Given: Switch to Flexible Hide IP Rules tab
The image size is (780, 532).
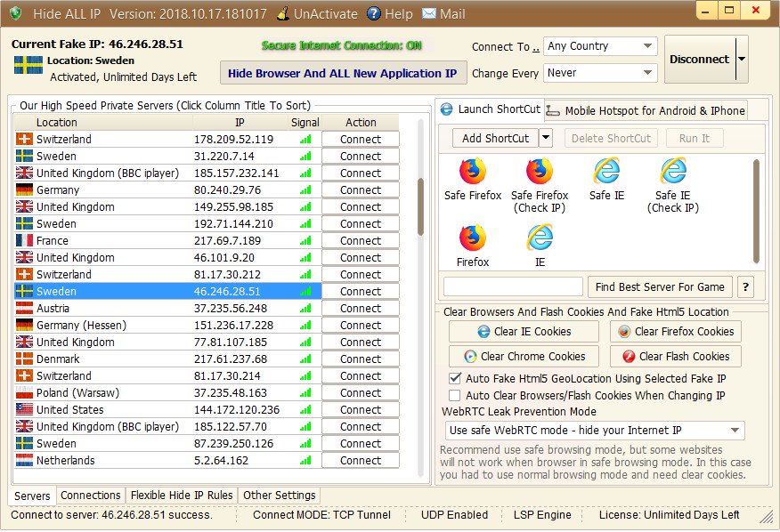Looking at the screenshot, I should (x=182, y=496).
